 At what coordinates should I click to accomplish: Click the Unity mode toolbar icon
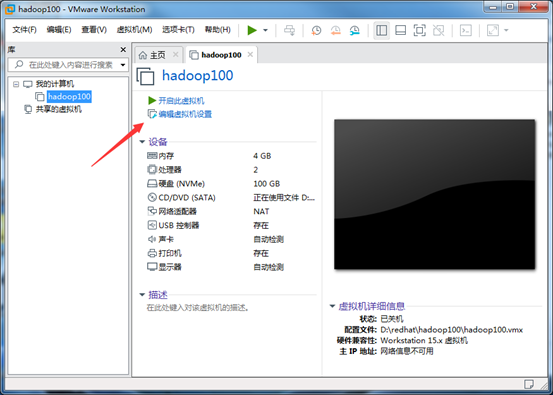coord(438,30)
